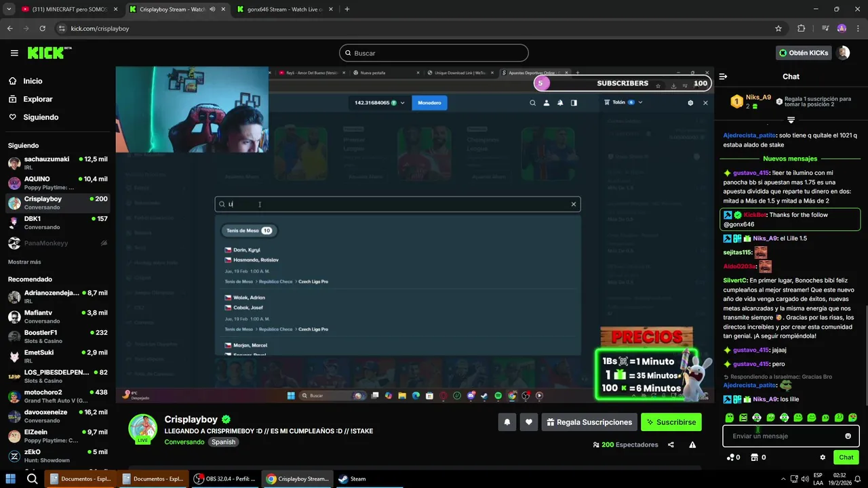868x488 pixels.
Task: Open motochoro2 recommended channel
Action: [x=58, y=396]
